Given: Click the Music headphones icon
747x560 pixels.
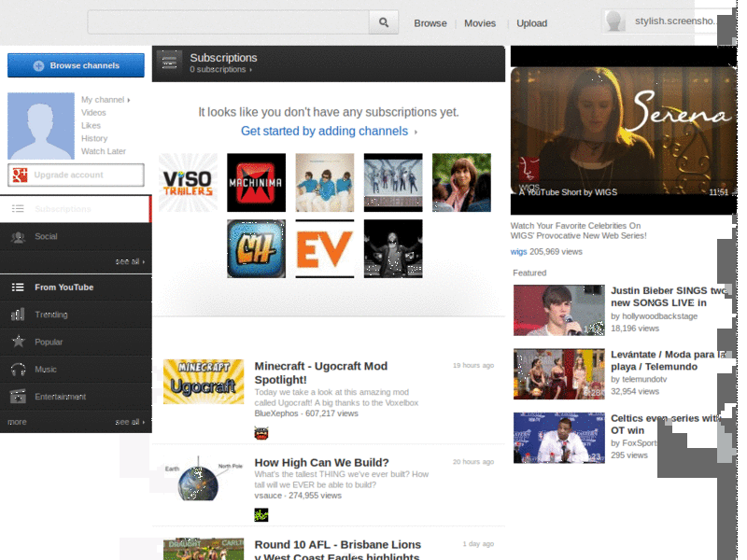Looking at the screenshot, I should tap(18, 370).
